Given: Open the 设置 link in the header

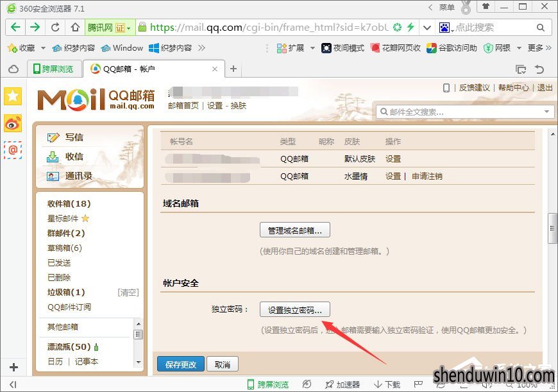Looking at the screenshot, I should [215, 106].
